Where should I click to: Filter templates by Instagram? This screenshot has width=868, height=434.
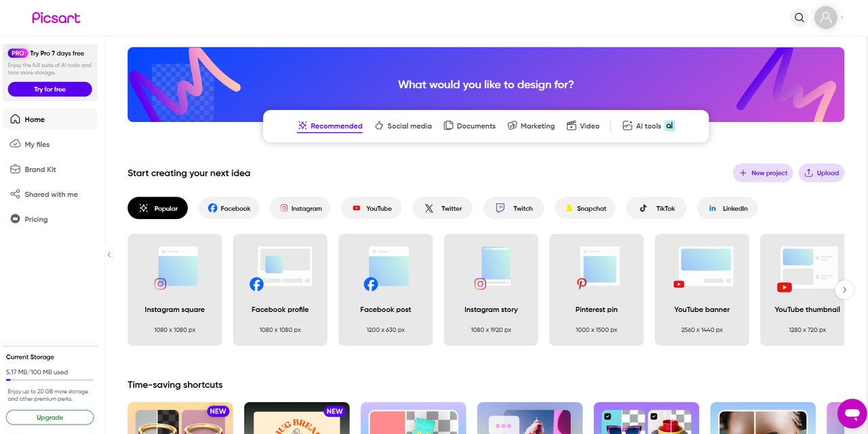click(x=300, y=208)
